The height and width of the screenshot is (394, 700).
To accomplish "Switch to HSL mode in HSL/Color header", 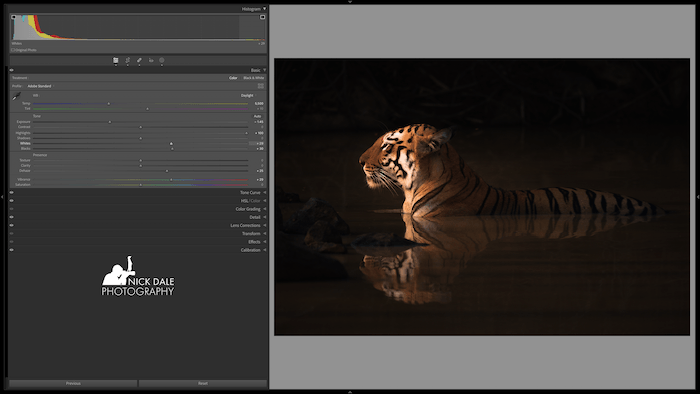I will coord(244,201).
